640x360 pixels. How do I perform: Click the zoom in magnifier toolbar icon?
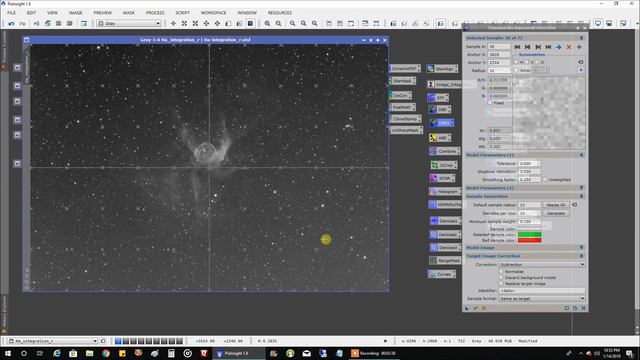point(267,24)
